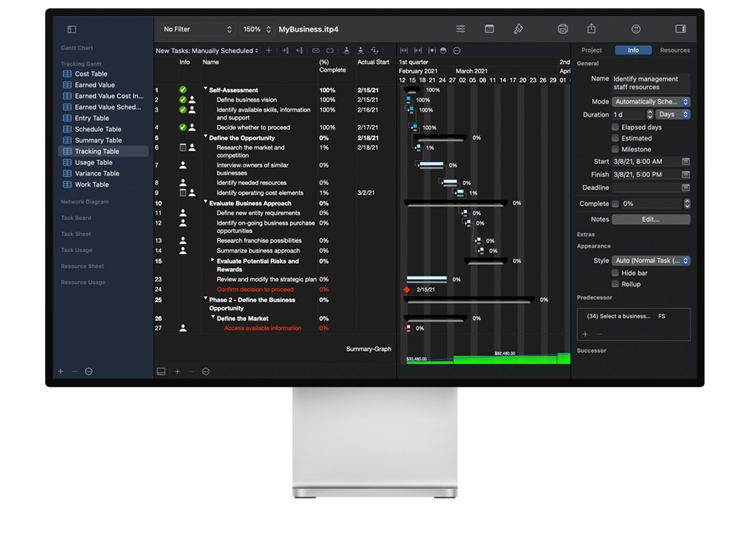Select Earned Value in sidebar
This screenshot has width=751, height=560.
click(103, 85)
